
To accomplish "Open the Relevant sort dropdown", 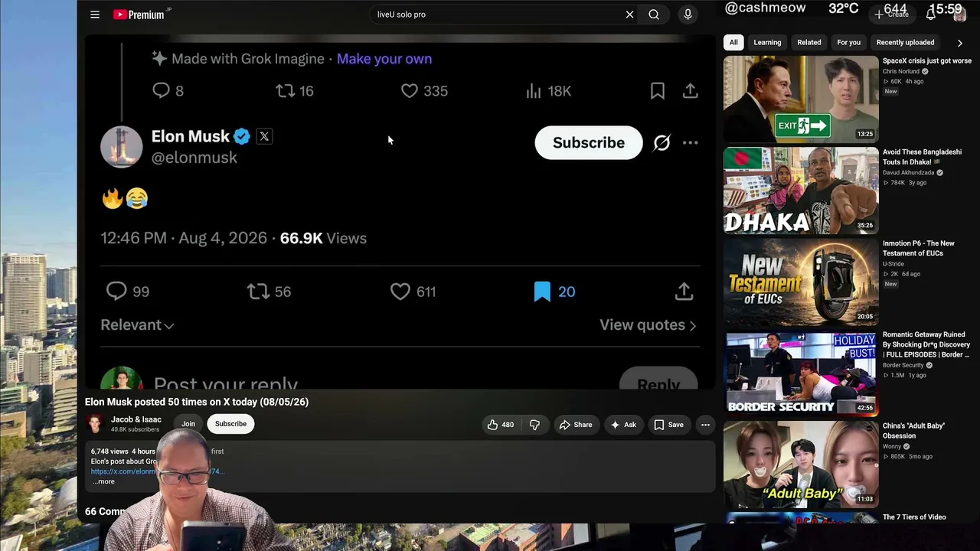I will [x=137, y=325].
